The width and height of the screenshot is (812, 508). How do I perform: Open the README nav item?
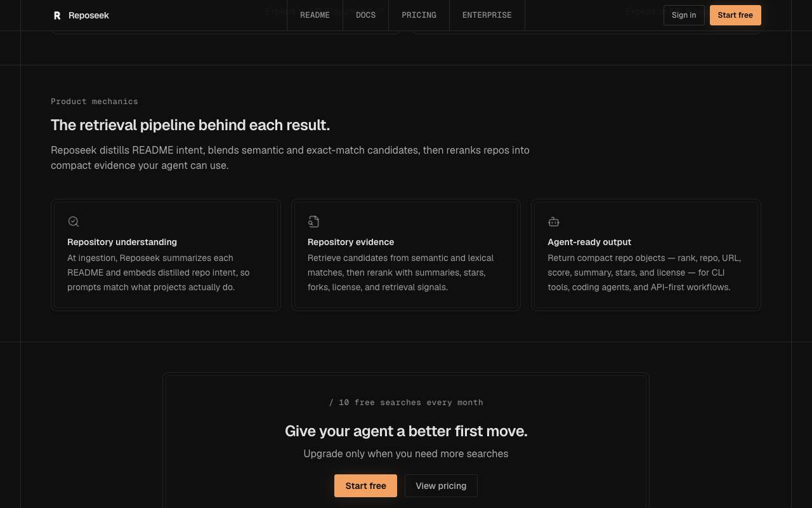click(x=315, y=15)
